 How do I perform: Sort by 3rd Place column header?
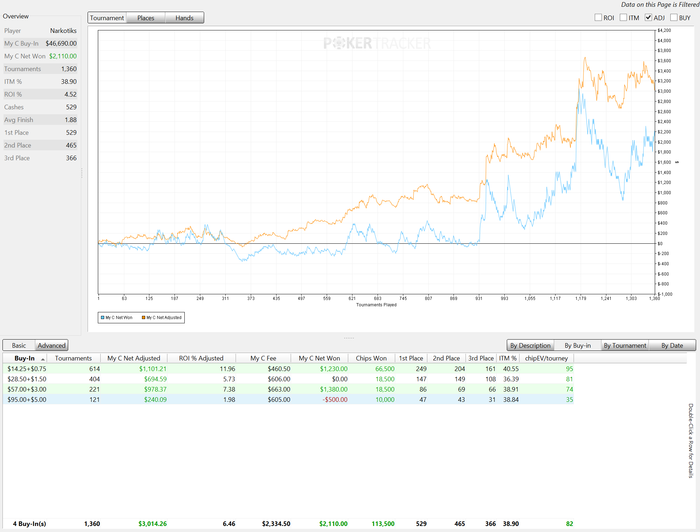pos(481,358)
